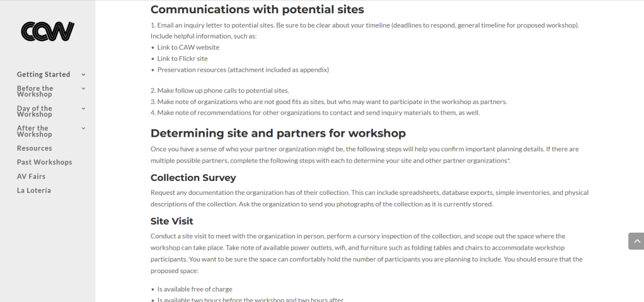Go to Before the Workshop page
The image size is (644, 302).
35,91
